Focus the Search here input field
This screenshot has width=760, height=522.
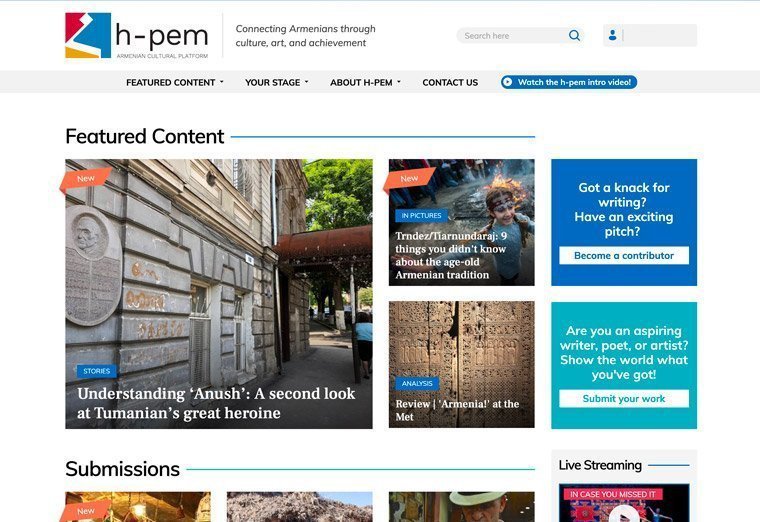click(x=512, y=35)
